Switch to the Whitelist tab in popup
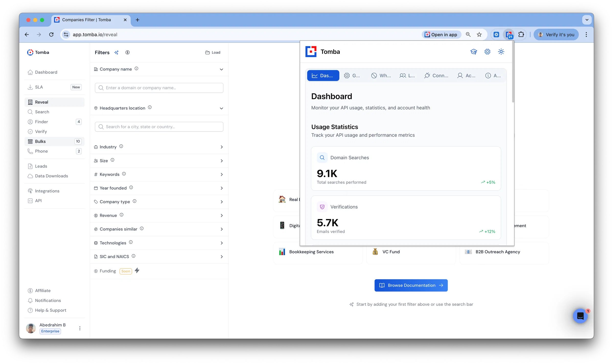This screenshot has width=613, height=364. pos(381,76)
